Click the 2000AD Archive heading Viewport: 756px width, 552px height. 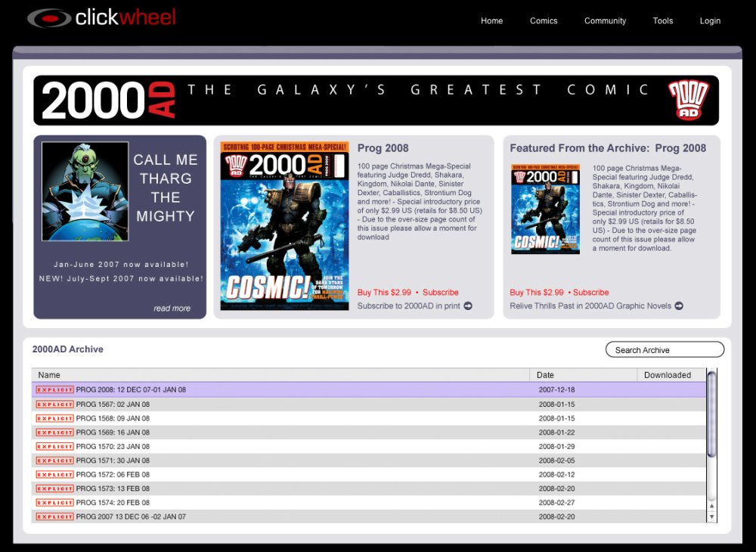point(67,349)
